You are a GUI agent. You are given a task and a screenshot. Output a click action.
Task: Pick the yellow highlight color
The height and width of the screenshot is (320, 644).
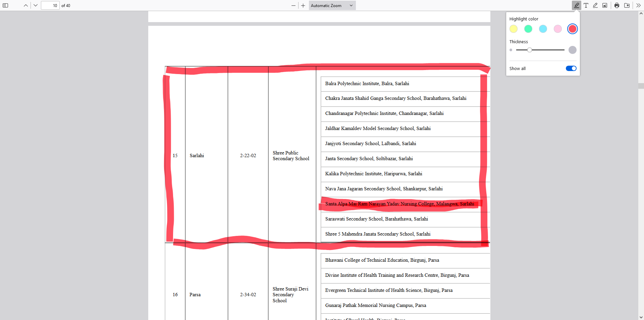coord(514,29)
